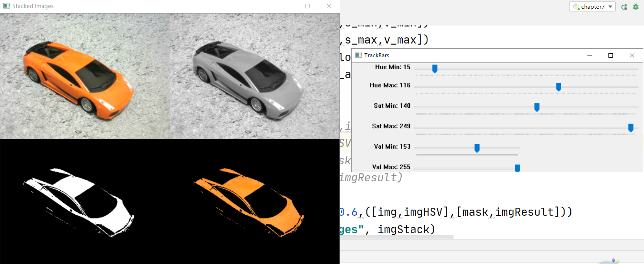Click the TrackBars window title text
Viewport: 644px width, 264px height.
(377, 55)
